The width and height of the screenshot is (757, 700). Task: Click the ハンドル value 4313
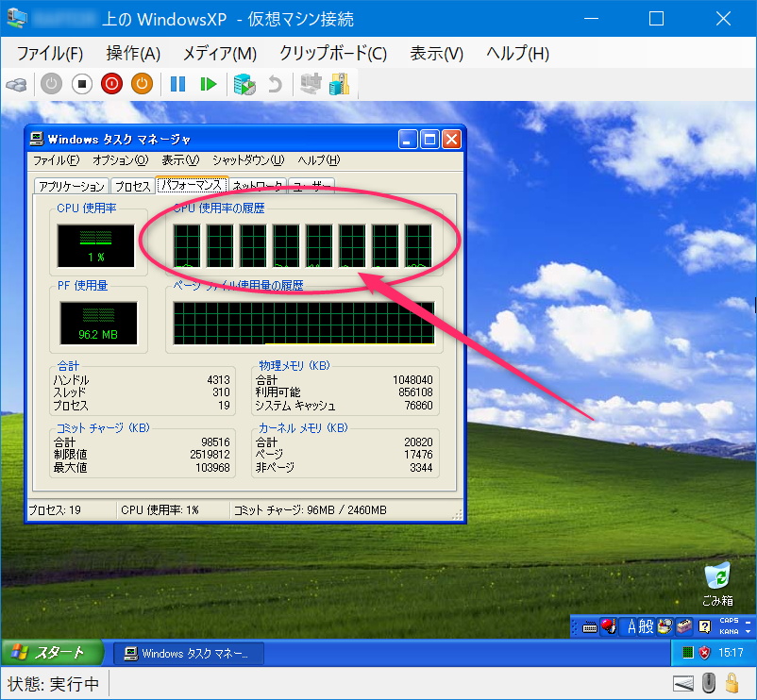[219, 380]
